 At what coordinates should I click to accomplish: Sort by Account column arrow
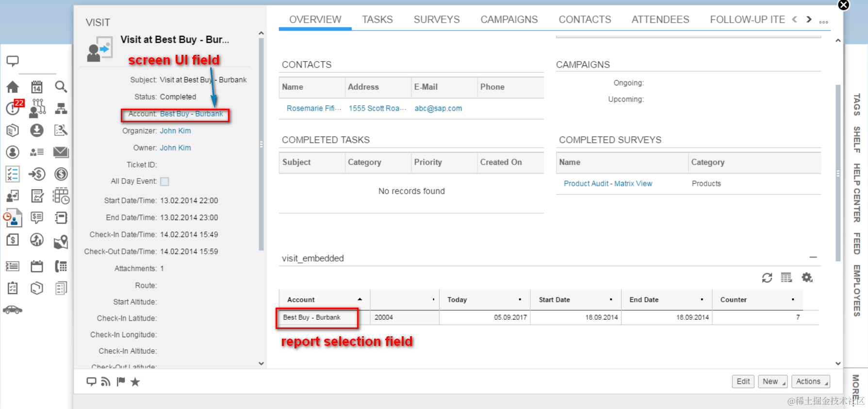point(360,299)
